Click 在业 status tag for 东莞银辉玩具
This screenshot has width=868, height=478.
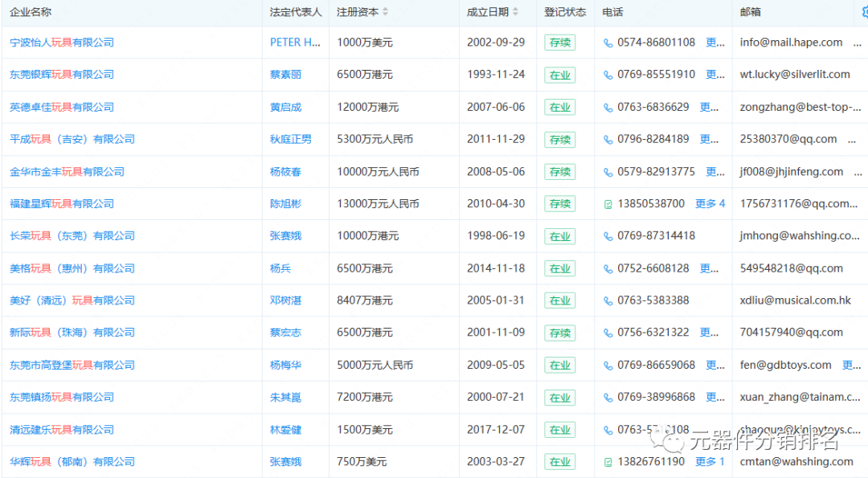(x=559, y=76)
